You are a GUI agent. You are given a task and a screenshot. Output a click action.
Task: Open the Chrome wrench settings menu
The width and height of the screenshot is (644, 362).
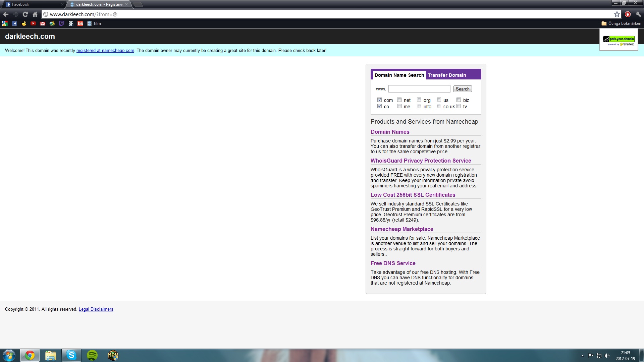point(638,14)
